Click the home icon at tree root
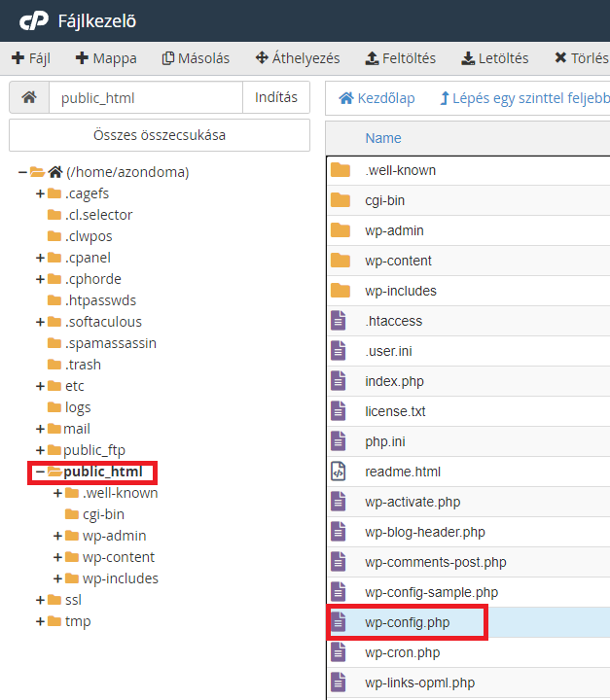Screen dimensions: 610x700 coord(55,172)
